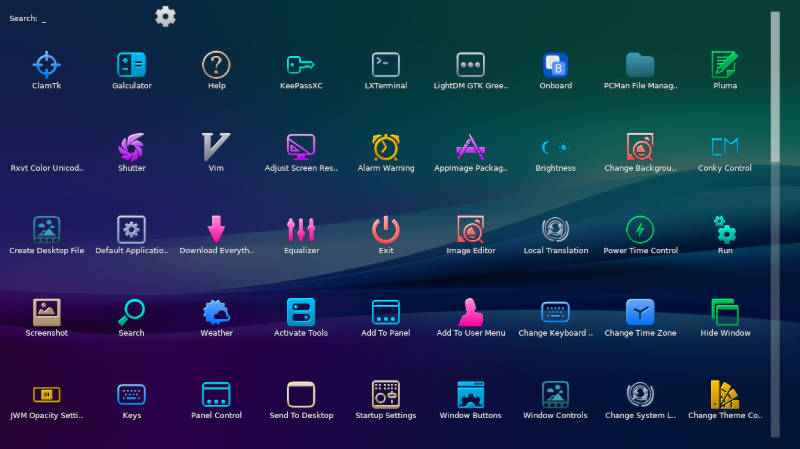Launch Window Buttons

470,394
